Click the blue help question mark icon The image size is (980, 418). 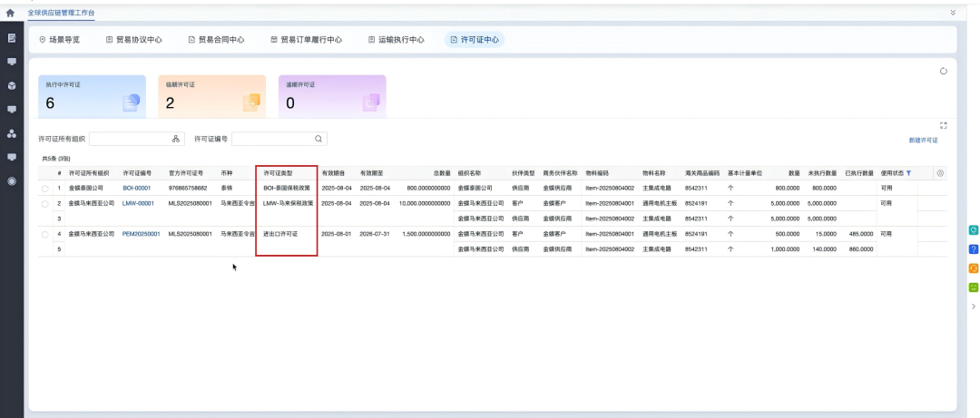point(974,248)
